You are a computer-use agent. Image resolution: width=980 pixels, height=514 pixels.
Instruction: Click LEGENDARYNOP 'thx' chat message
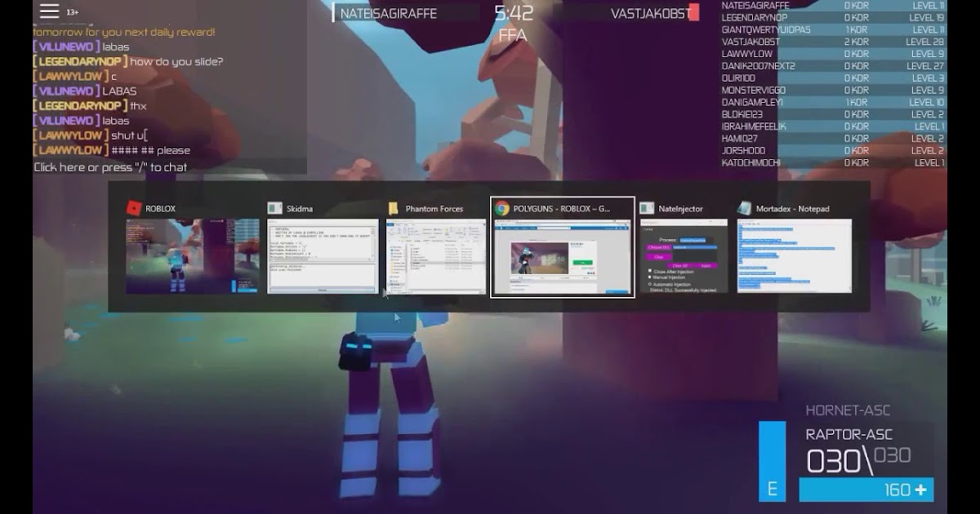coord(90,105)
